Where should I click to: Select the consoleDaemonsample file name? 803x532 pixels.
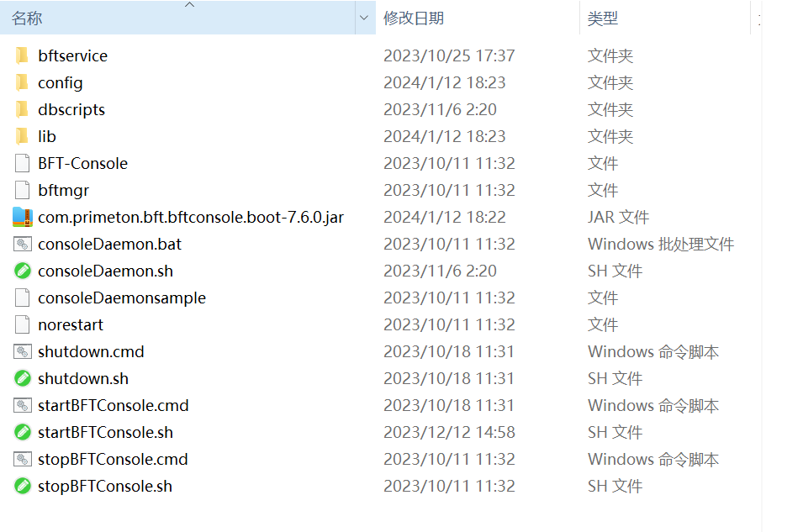[x=122, y=298]
